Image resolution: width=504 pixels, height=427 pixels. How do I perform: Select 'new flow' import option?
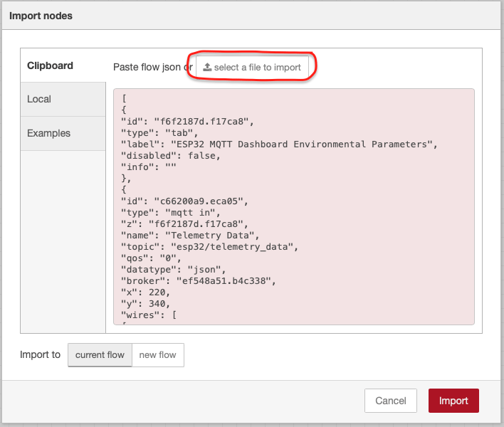click(158, 355)
